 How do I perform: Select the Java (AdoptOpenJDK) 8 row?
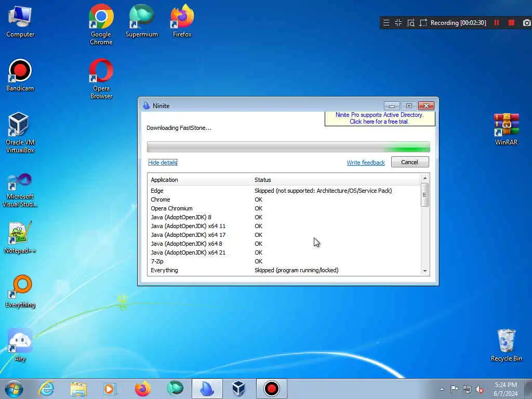click(x=284, y=217)
